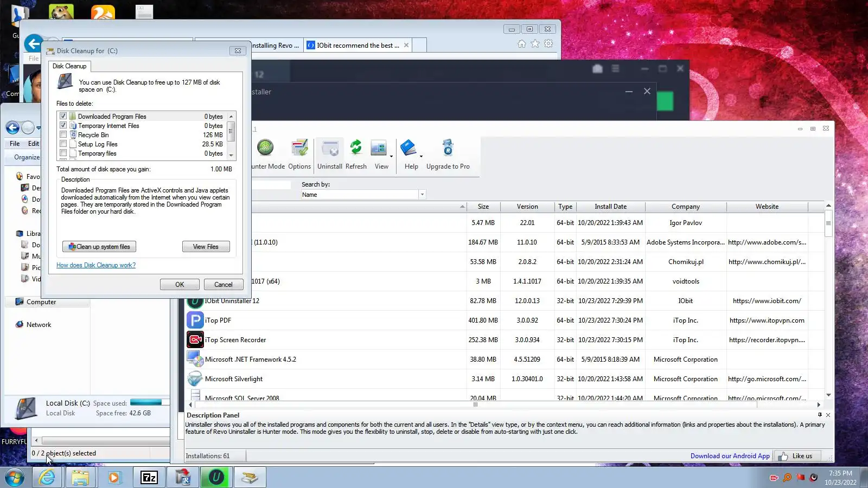Check the Recycle Bin checkbox

point(63,135)
